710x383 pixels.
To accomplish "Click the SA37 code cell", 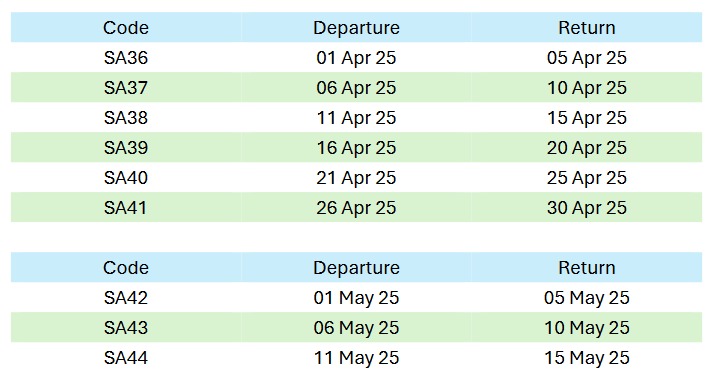I will (x=126, y=87).
